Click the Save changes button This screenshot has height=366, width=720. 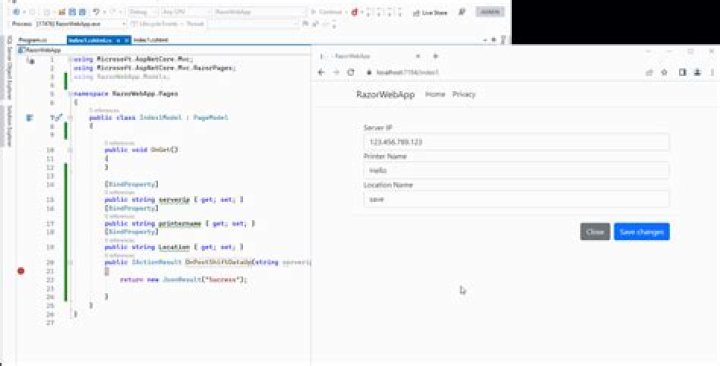point(642,232)
